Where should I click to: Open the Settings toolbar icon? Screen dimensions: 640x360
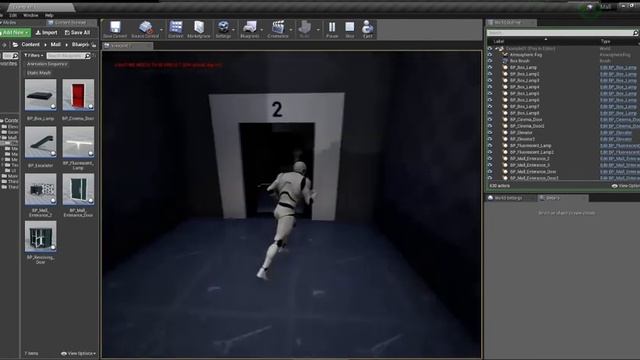pos(223,27)
